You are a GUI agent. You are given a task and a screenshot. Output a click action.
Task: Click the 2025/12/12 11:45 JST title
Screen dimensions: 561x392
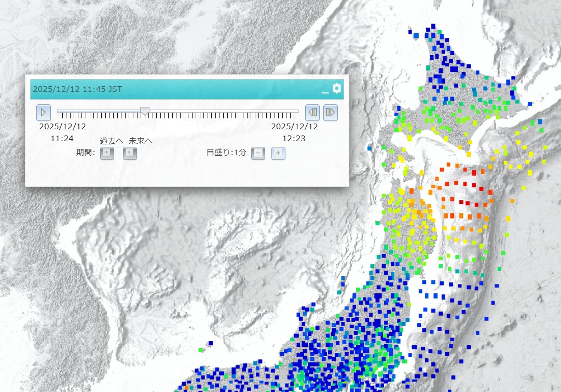click(77, 89)
